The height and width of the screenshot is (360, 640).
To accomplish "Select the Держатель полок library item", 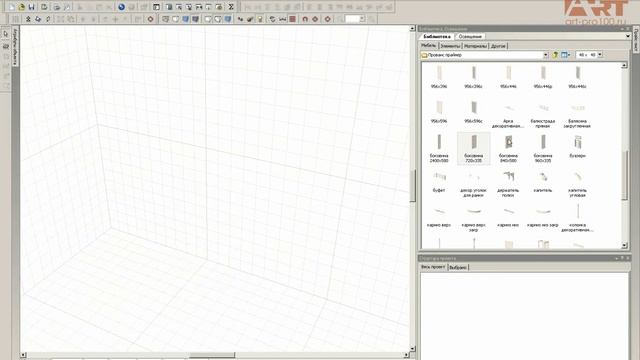I will point(508,184).
